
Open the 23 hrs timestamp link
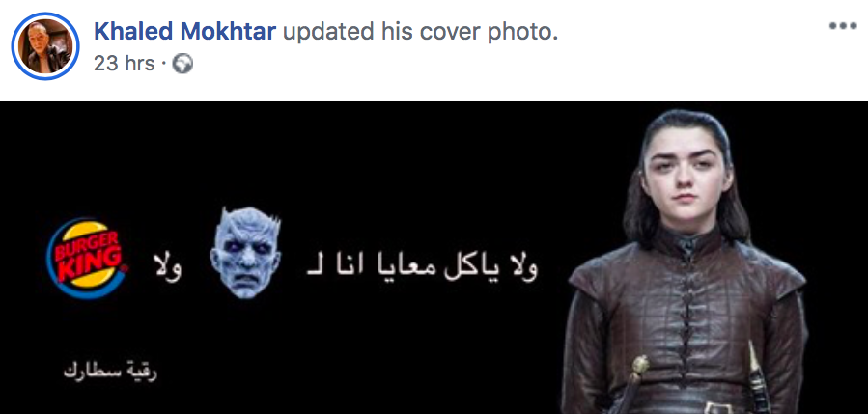(x=124, y=64)
